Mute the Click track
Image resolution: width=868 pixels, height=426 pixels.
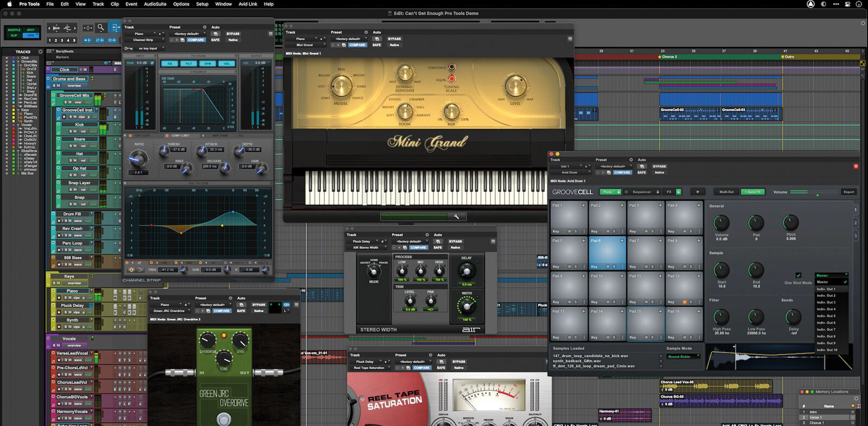[85, 69]
